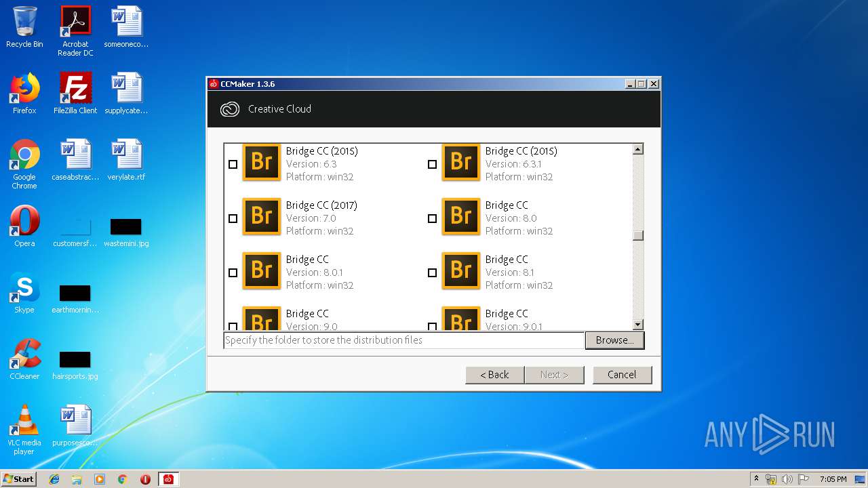
Task: Click the Bridge CC (2015) version 6.3.1 icon
Action: click(x=461, y=163)
